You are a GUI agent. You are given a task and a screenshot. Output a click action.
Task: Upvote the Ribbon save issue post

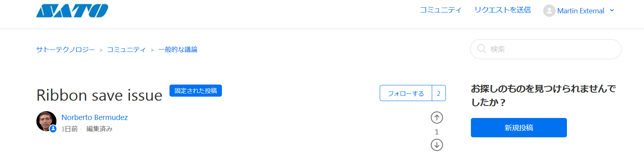[x=437, y=118]
